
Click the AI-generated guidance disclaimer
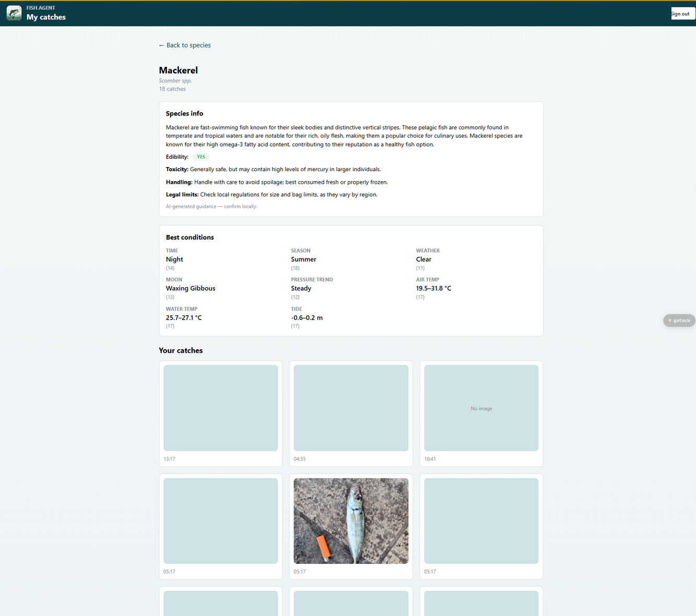tap(211, 207)
